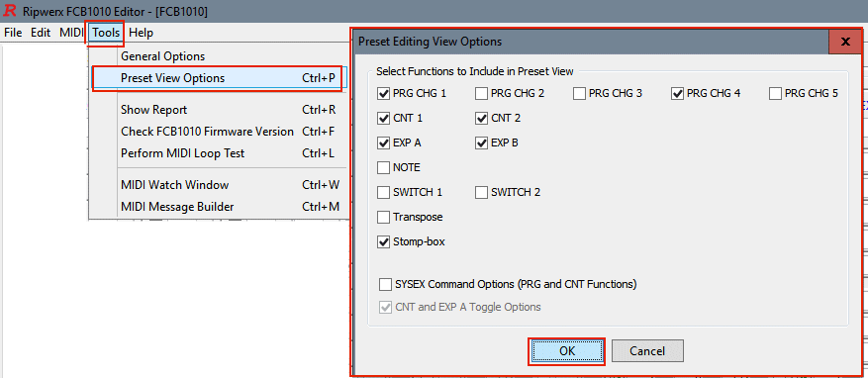Enable the PRG CHG 5 checkbox

775,94
